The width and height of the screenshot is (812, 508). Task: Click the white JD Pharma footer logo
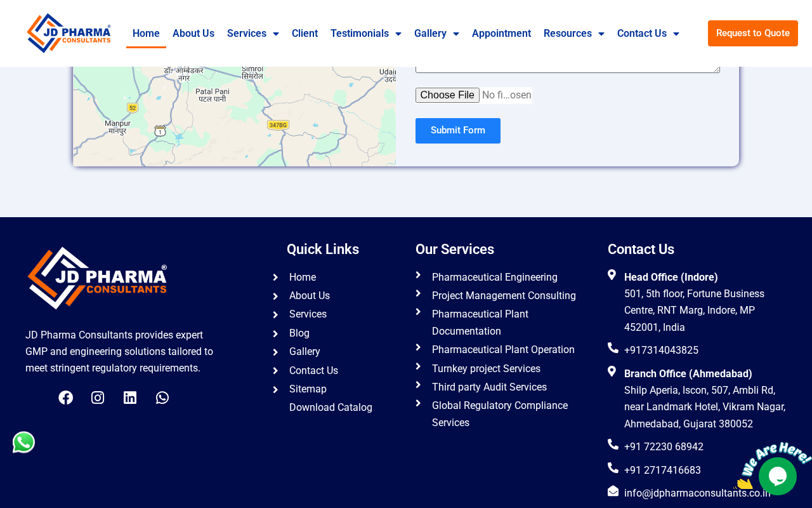tap(97, 278)
